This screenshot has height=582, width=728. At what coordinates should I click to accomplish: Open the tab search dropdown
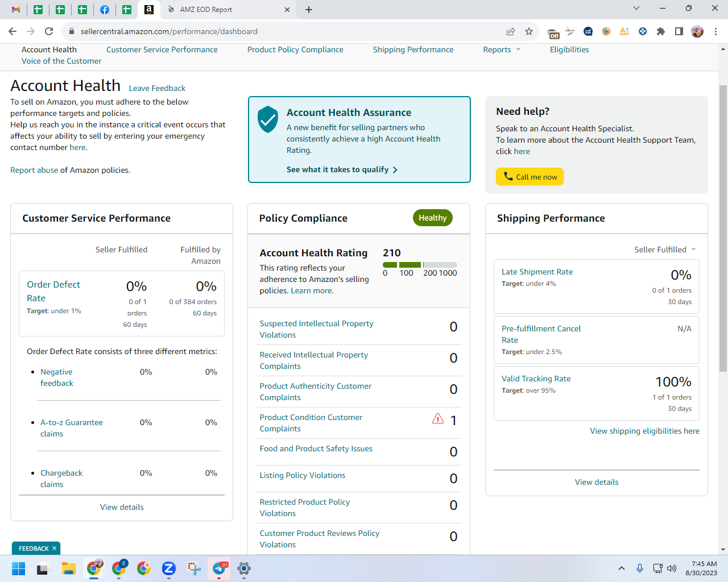coord(636,9)
